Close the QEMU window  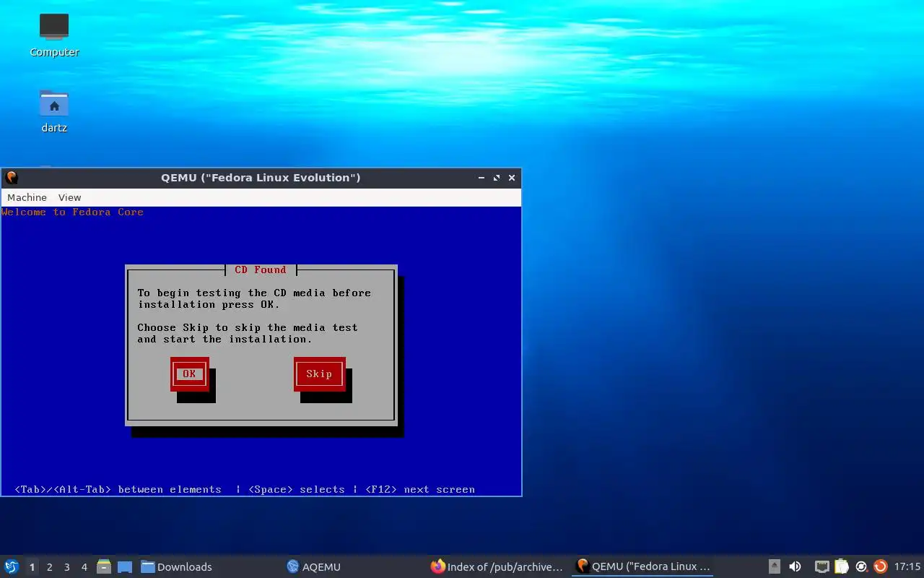[512, 178]
